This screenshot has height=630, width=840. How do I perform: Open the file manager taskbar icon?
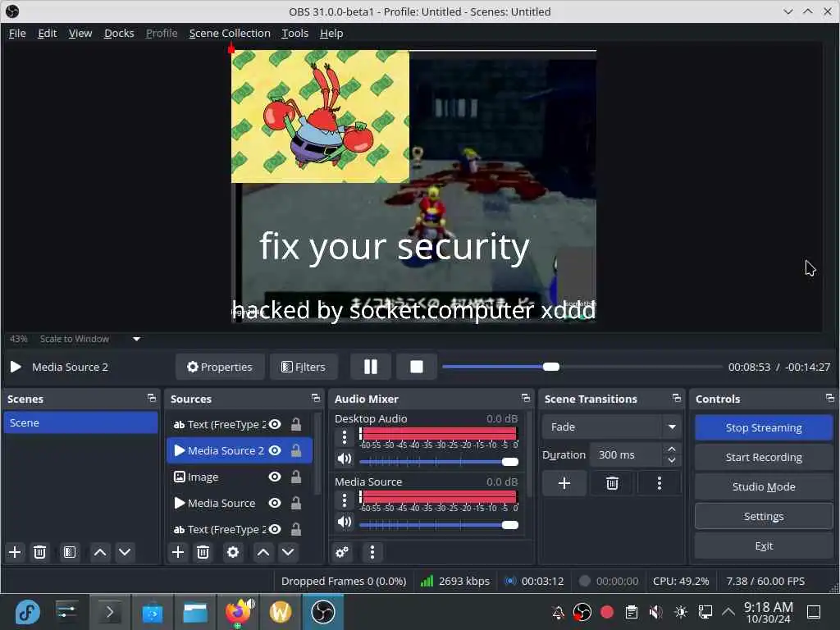pyautogui.click(x=195, y=612)
